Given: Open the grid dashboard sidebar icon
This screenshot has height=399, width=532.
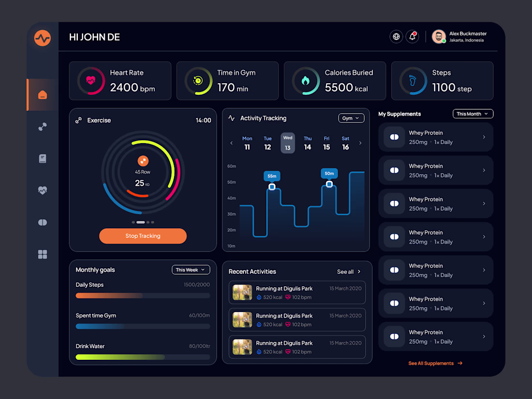Looking at the screenshot, I should 43,254.
